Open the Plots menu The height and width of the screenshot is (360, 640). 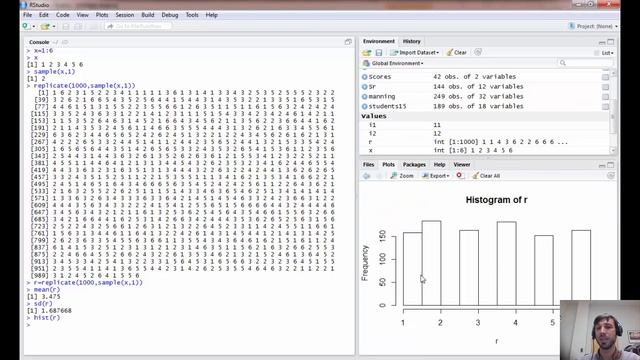102,15
